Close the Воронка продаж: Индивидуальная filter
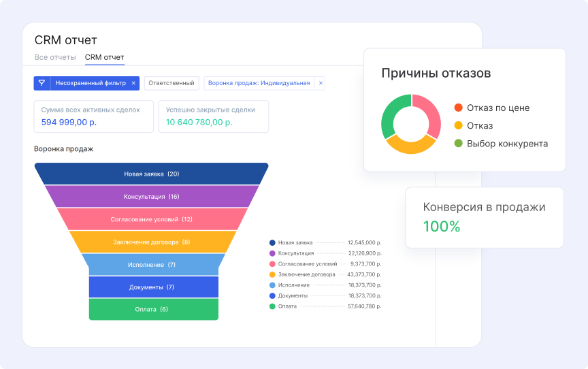Image resolution: width=588 pixels, height=369 pixels. (x=321, y=83)
